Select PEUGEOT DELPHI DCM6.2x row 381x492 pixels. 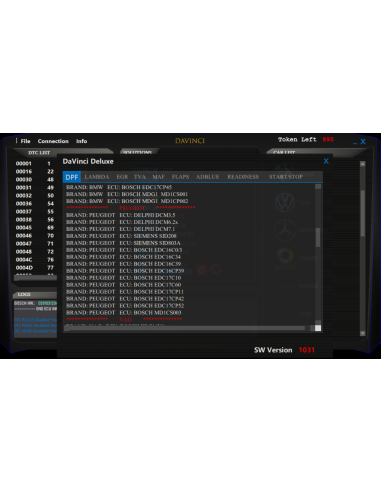click(x=122, y=222)
